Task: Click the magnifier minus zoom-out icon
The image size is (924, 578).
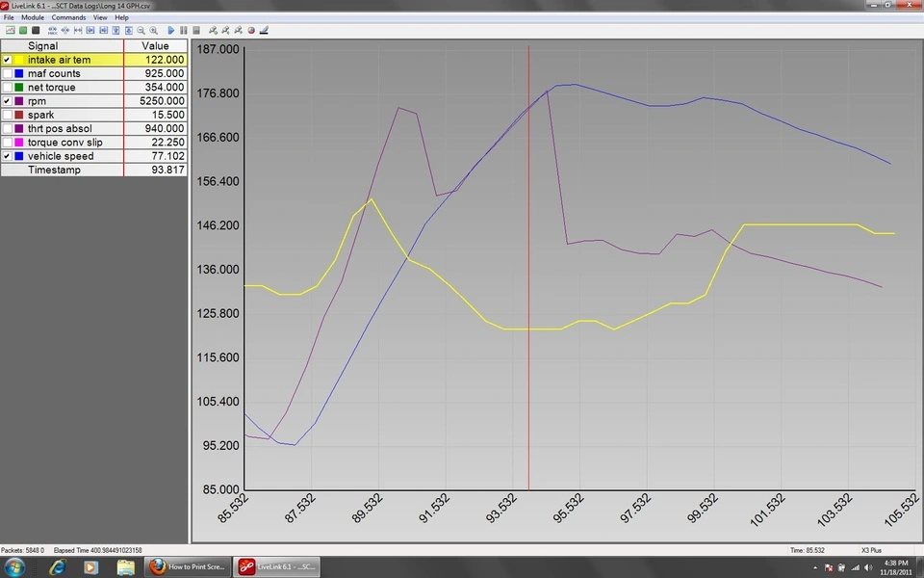Action: point(141,30)
